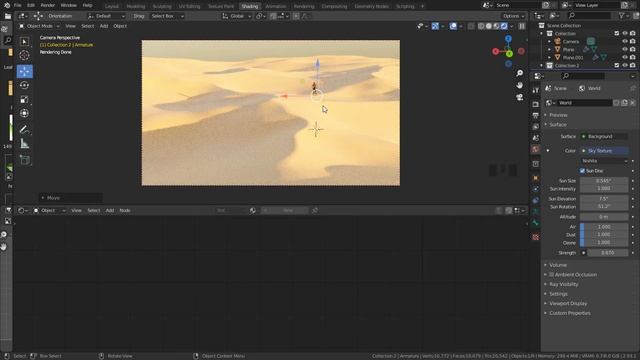This screenshot has height=360, width=640.
Task: Toggle the Collection 2 exclude checkbox
Action: point(616,65)
